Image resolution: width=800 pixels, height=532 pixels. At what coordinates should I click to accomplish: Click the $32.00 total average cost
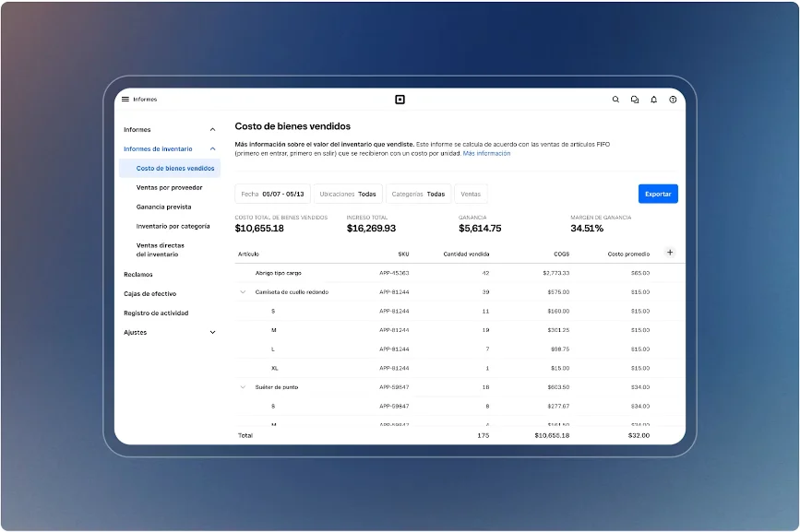(x=639, y=436)
